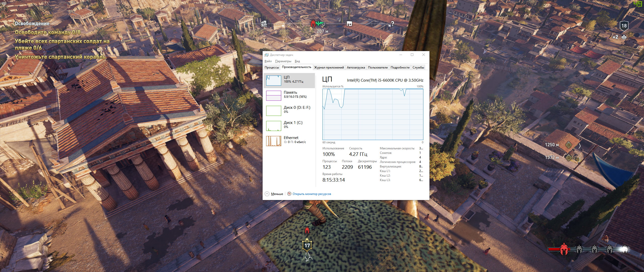Select the Ethernet graph entry
The width and height of the screenshot is (644, 272).
click(x=289, y=141)
